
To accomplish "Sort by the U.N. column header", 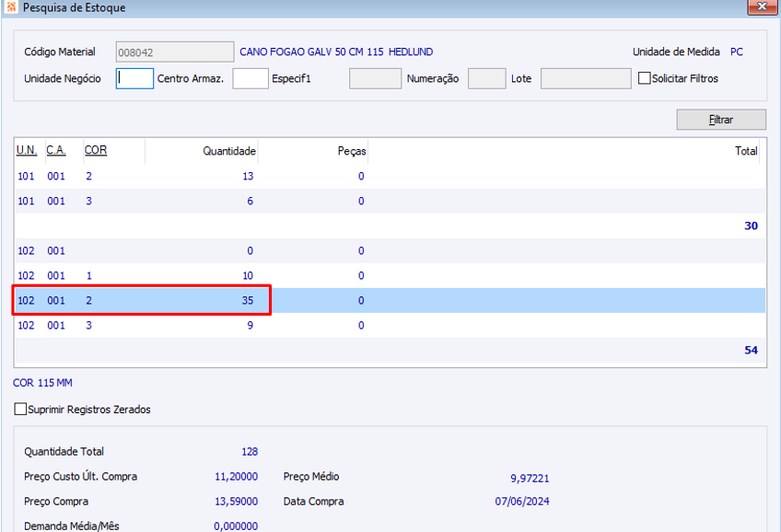I will click(x=27, y=150).
